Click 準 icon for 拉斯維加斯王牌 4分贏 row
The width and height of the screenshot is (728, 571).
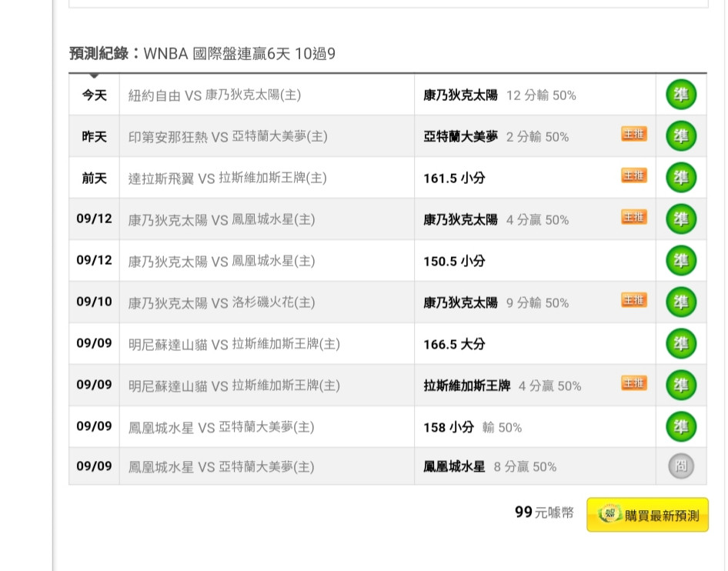[x=680, y=385]
